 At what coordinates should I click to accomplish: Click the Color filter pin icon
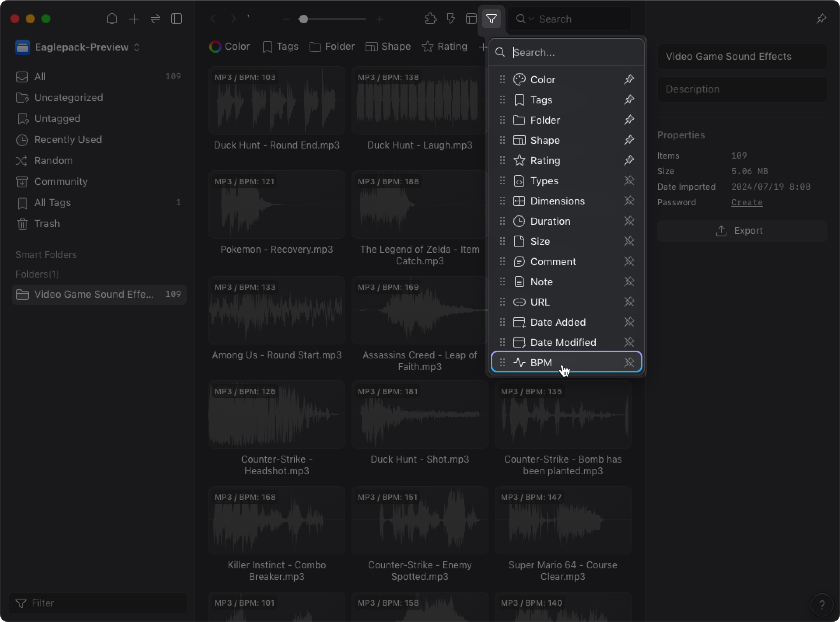[x=629, y=80]
